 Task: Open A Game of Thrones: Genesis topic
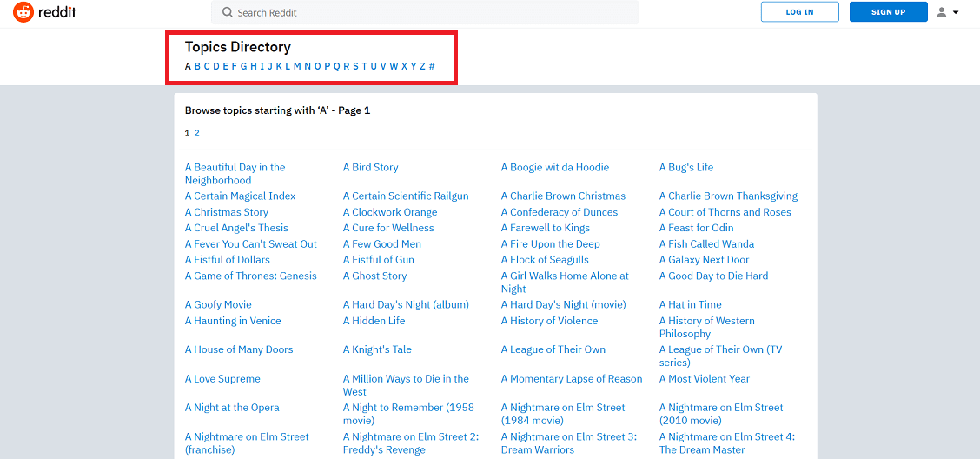coord(250,276)
